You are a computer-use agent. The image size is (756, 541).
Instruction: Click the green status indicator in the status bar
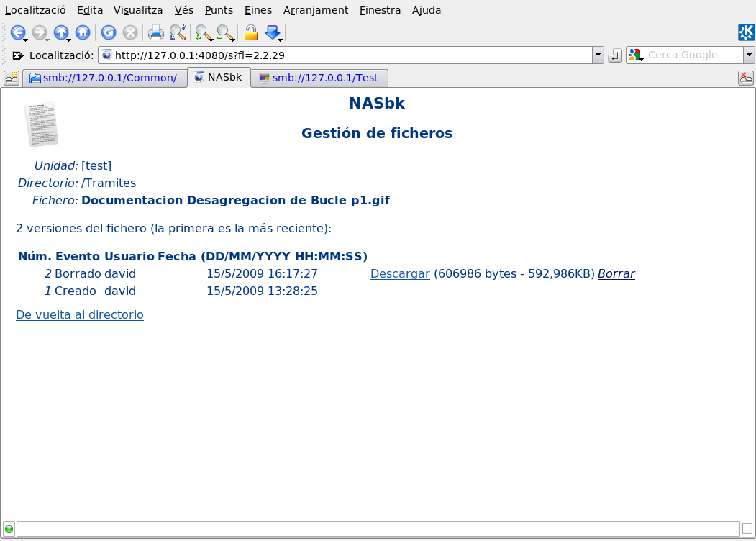click(9, 529)
